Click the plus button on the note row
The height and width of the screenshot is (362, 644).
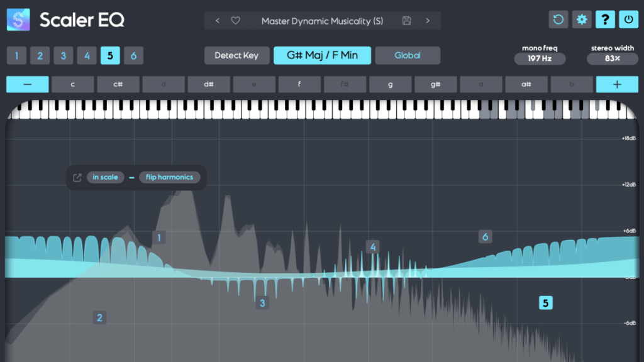617,84
